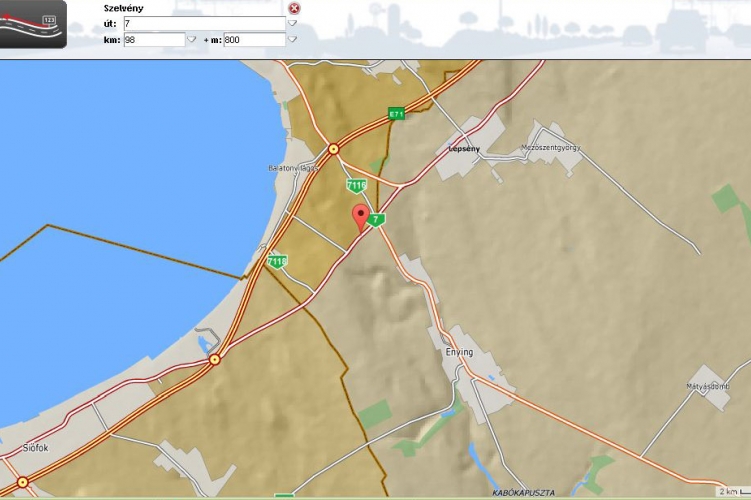Click the red location pin marker

pyautogui.click(x=360, y=216)
